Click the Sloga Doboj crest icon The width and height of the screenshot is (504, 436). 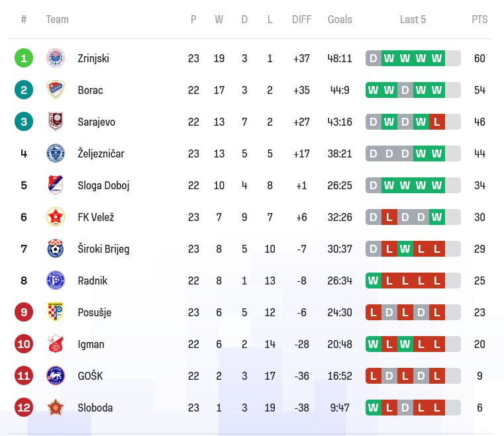[x=56, y=185]
